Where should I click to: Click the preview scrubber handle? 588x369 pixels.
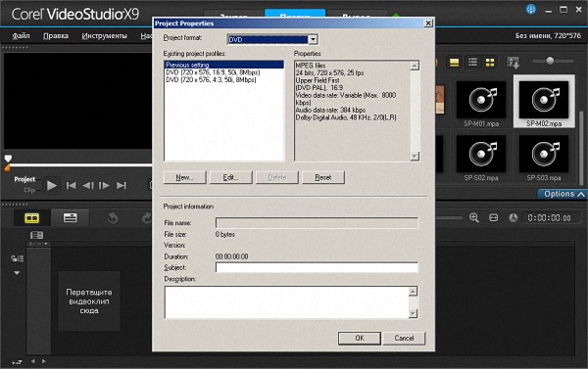point(8,159)
